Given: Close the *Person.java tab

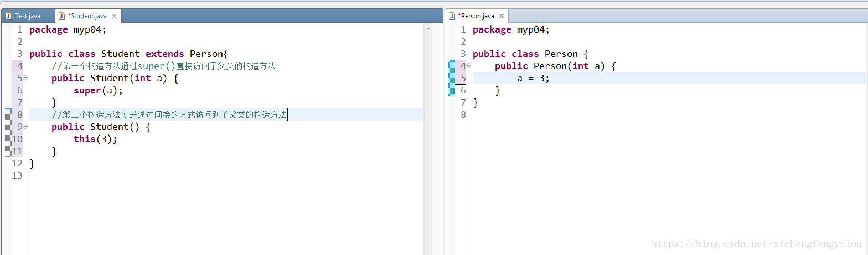Looking at the screenshot, I should point(502,16).
